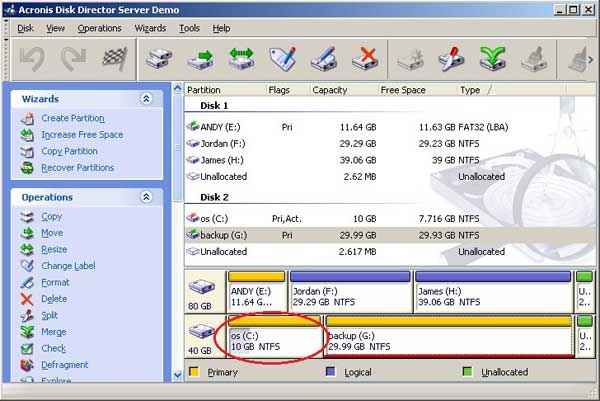Click the label tag toolbar icon
The height and width of the screenshot is (401, 600).
pos(284,58)
